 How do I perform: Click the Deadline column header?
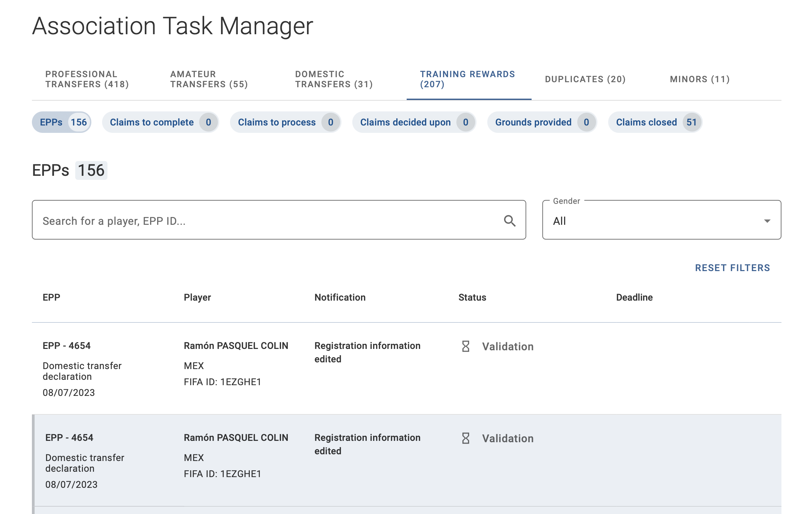click(634, 297)
